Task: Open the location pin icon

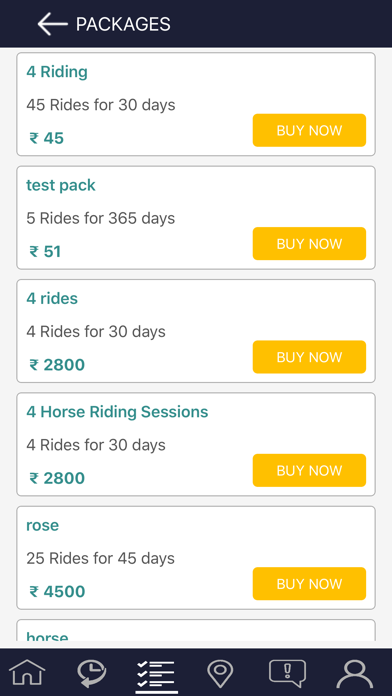Action: coord(220,674)
